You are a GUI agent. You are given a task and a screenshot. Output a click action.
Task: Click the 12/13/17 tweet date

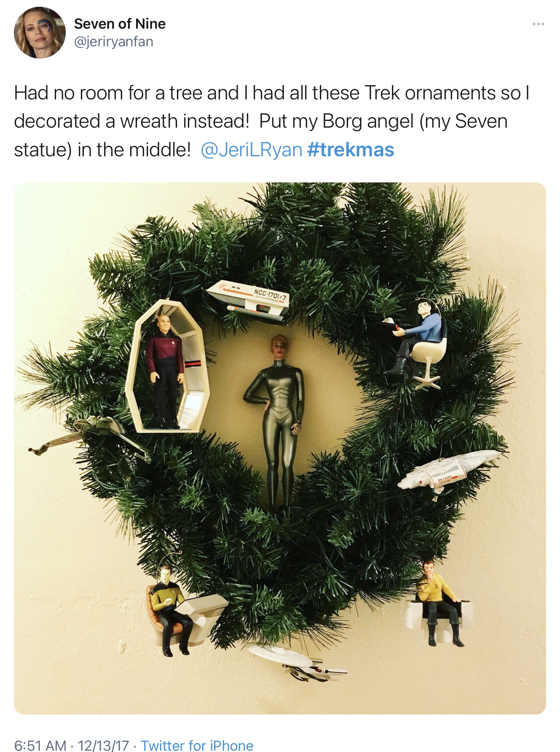click(x=103, y=745)
